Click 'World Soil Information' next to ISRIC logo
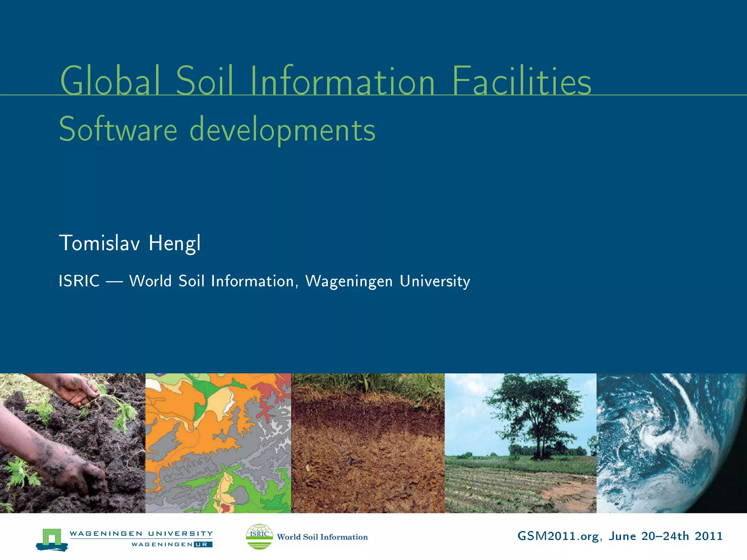This screenshot has width=747, height=560. coord(322,537)
